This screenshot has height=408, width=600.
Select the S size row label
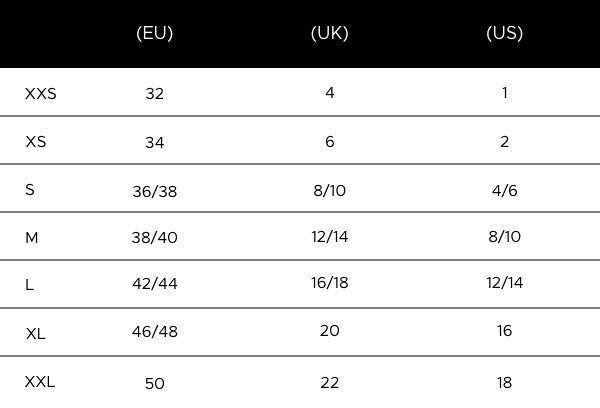(x=30, y=189)
